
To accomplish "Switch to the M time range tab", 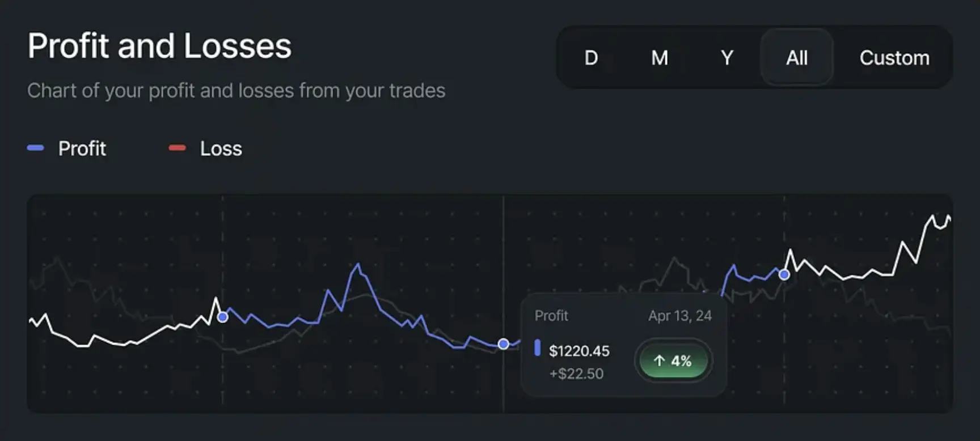I will point(660,58).
